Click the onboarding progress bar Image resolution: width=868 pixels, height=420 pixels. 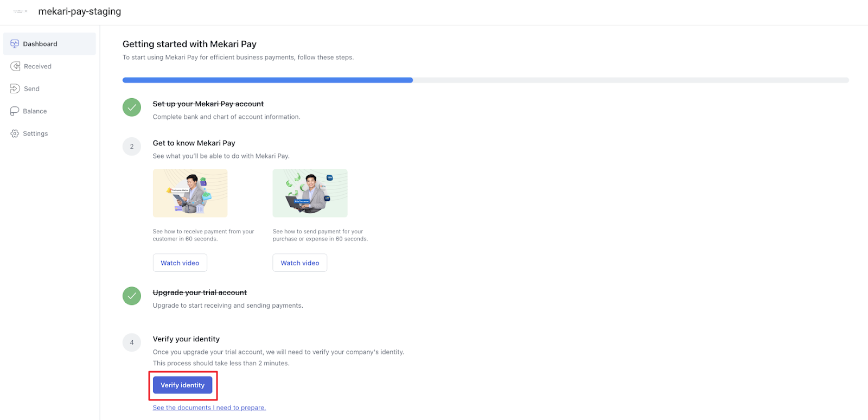tap(486, 80)
